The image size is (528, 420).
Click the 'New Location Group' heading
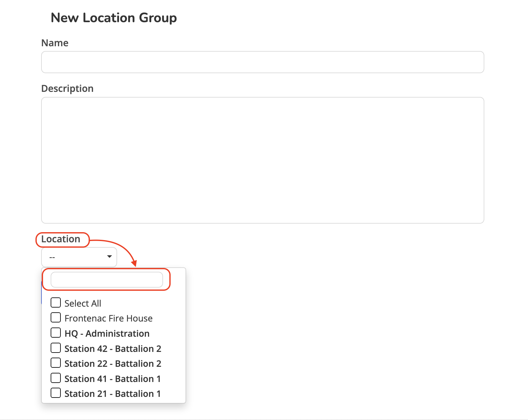click(x=114, y=18)
